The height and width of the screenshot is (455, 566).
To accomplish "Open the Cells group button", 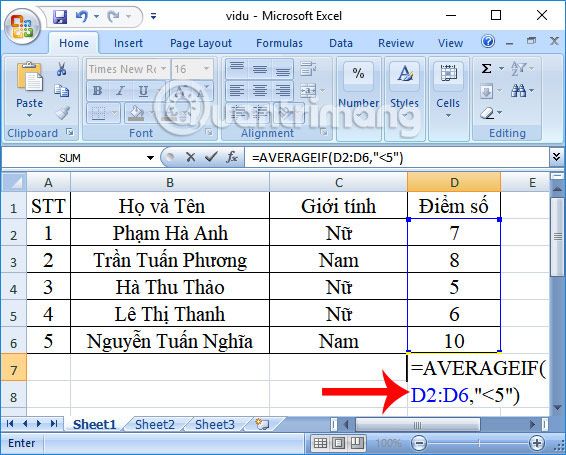I will (448, 98).
